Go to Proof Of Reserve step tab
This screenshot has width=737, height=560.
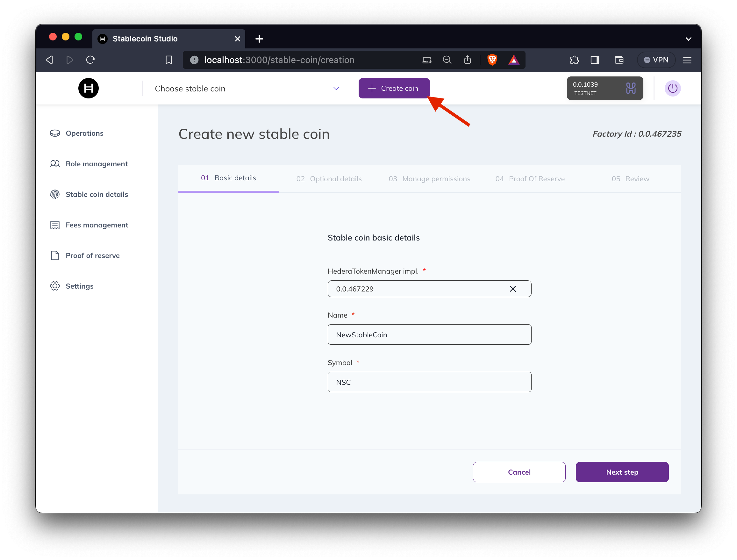(530, 179)
